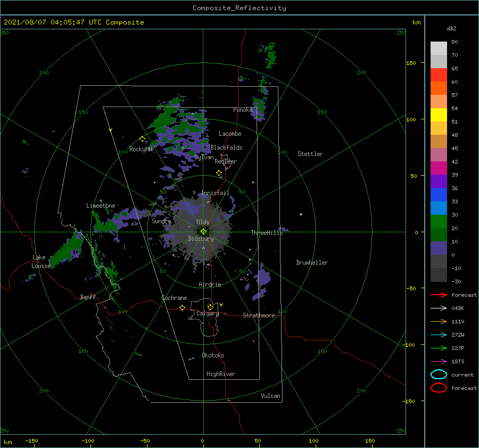The width and height of the screenshot is (479, 448).
Task: Click the Airdrie city label
Action: tap(210, 284)
